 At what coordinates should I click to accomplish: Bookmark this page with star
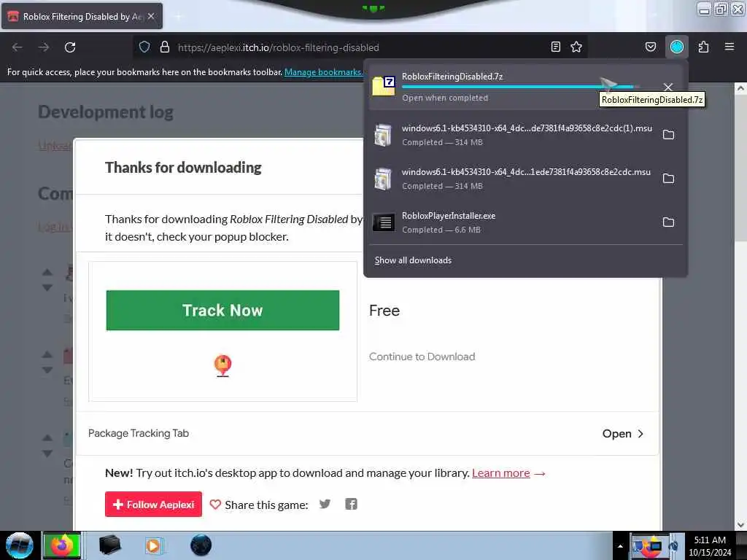point(576,47)
